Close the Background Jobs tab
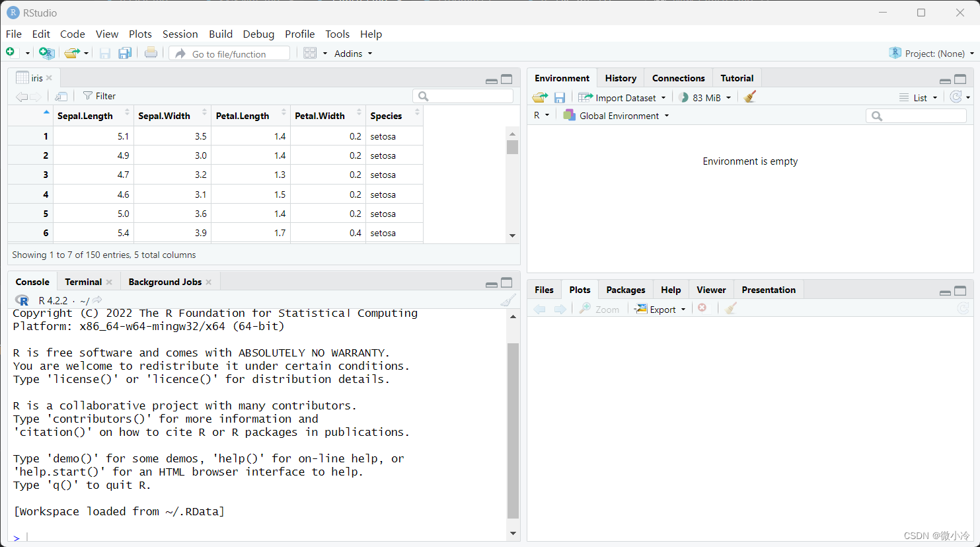Screen dimensions: 980x547 [x=209, y=282]
